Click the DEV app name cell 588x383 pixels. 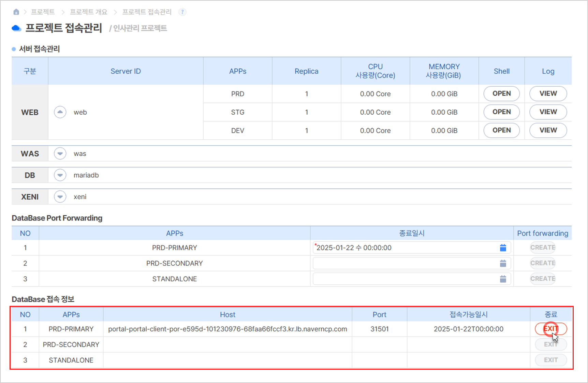(238, 131)
